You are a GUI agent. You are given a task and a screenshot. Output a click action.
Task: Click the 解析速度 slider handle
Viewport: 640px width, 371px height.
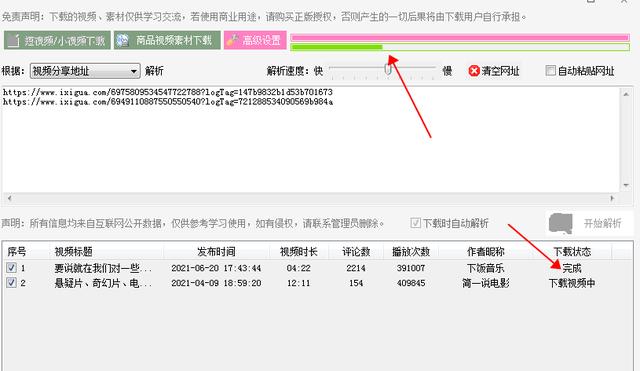pos(388,69)
